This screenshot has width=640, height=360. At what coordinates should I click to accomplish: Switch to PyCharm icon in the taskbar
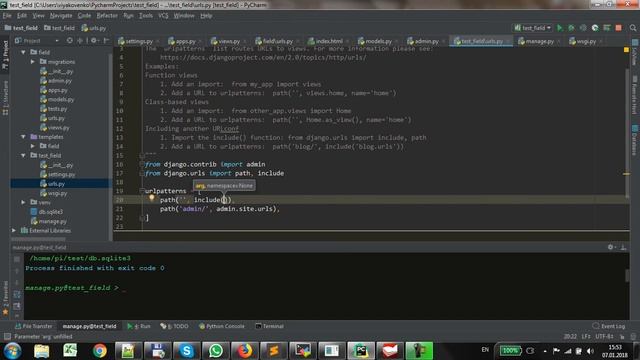coord(361,351)
